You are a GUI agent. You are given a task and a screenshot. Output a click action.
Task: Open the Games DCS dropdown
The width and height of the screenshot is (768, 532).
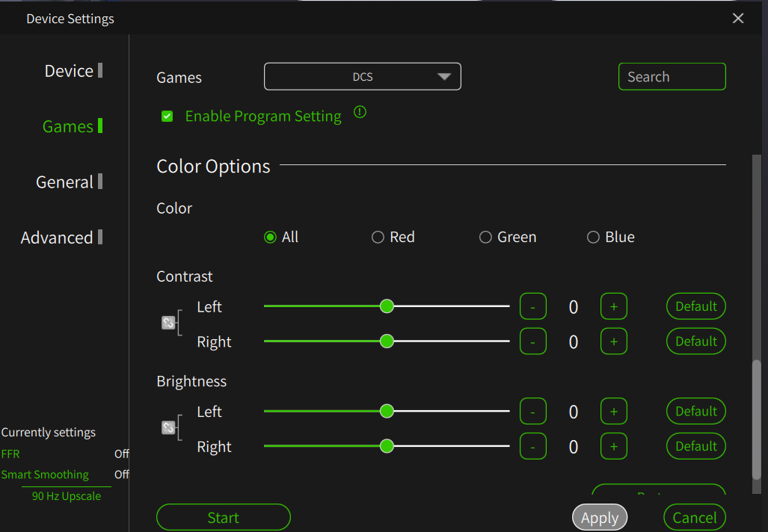(x=363, y=77)
